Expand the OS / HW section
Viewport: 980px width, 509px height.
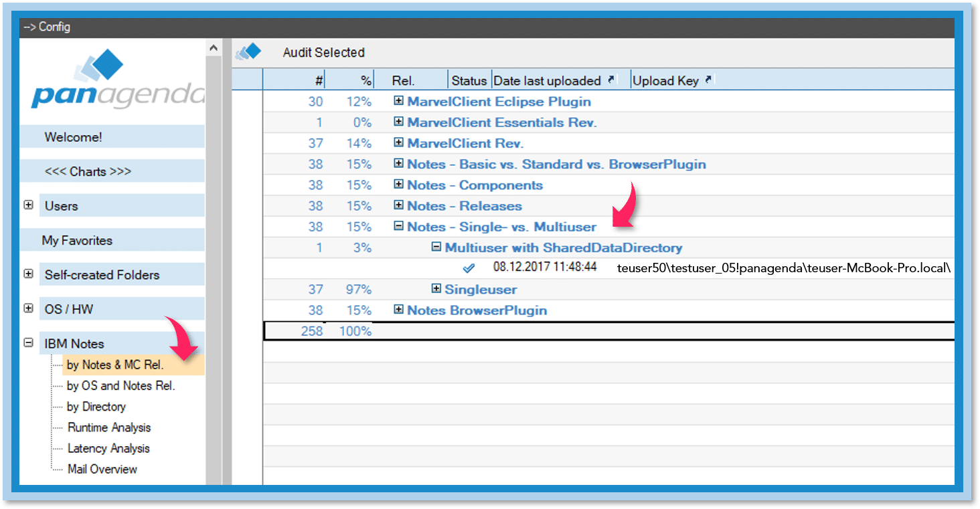click(x=28, y=308)
